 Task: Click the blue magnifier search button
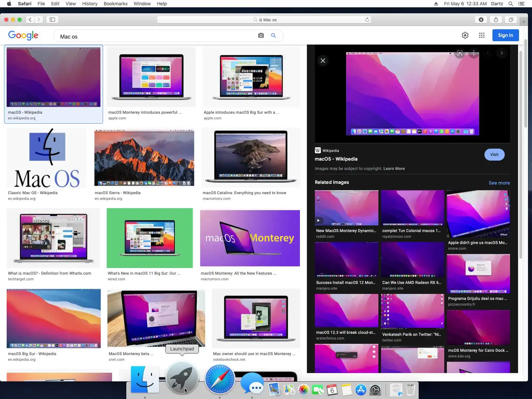[x=273, y=36]
